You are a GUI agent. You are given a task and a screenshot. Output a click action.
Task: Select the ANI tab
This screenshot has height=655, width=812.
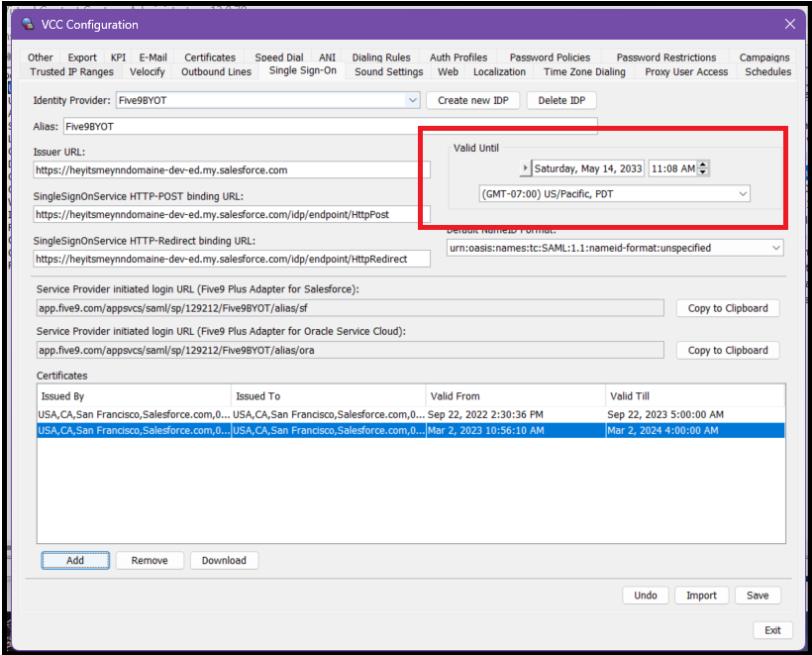(x=327, y=57)
